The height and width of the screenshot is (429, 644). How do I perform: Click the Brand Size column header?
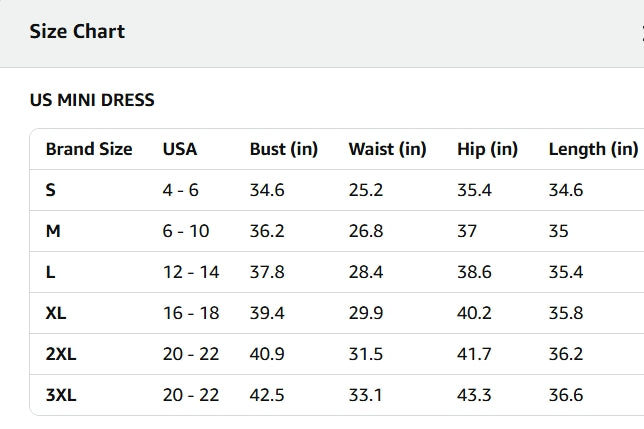coord(89,150)
